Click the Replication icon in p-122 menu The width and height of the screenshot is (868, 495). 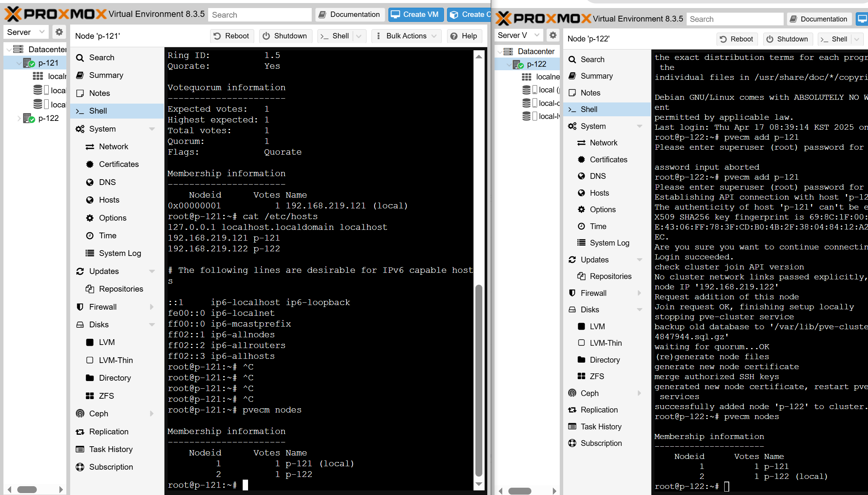point(572,410)
